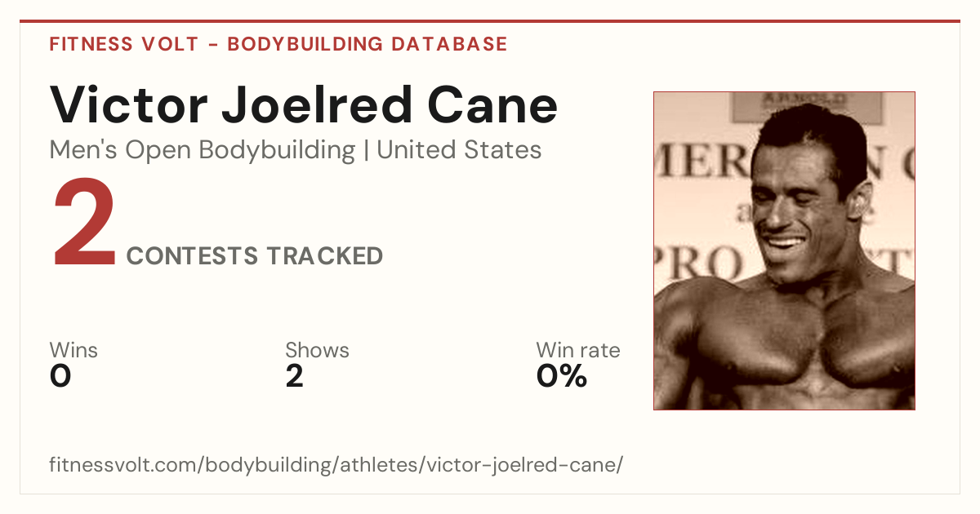Click the 0% win rate value

562,376
